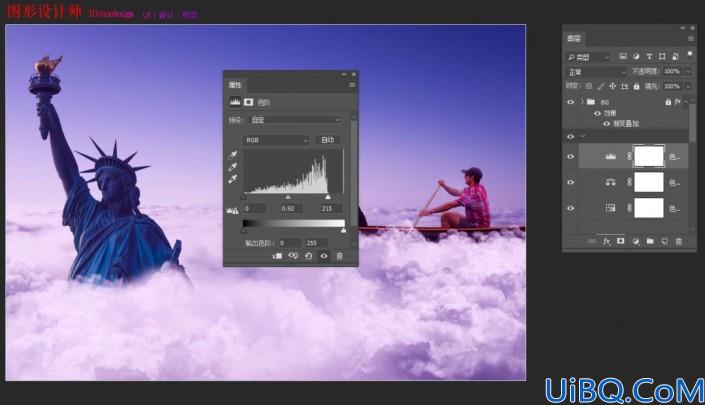Open the Layers panel tab
Viewport: 705px width, 405px height.
tap(574, 39)
